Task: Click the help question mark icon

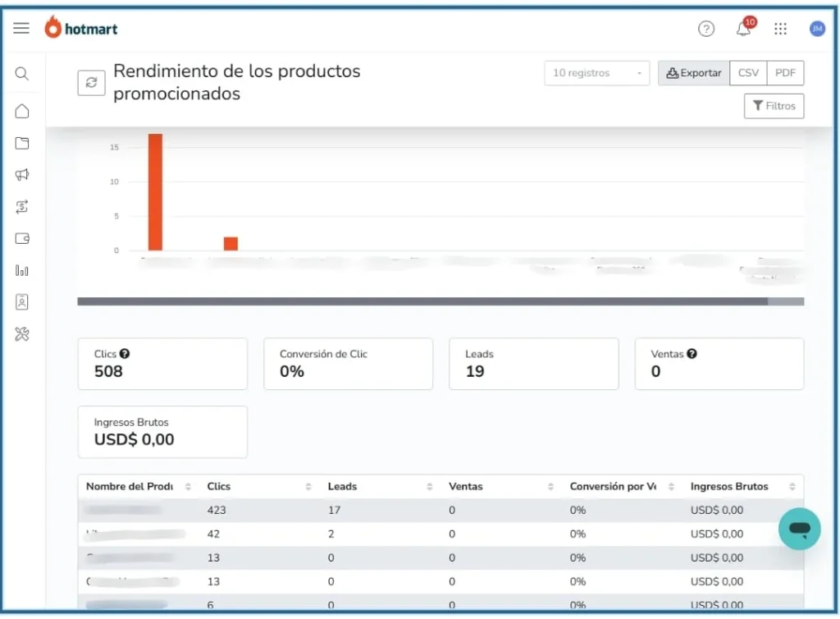Action: pos(706,29)
